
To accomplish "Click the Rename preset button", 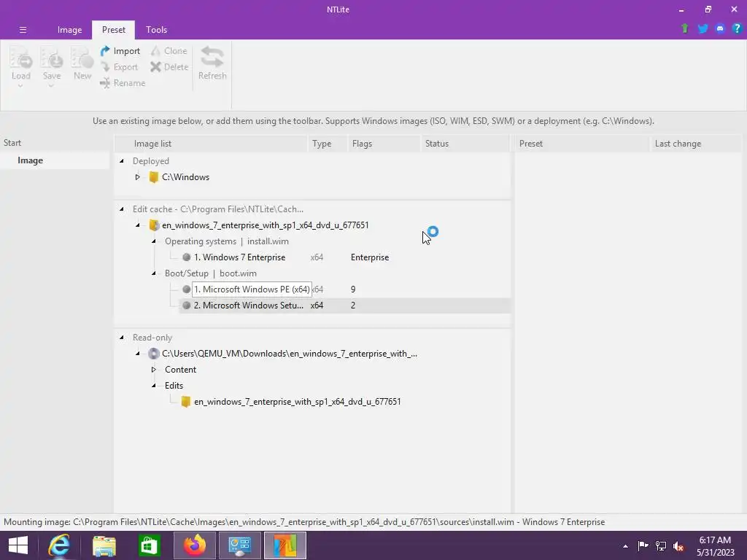I will [123, 83].
